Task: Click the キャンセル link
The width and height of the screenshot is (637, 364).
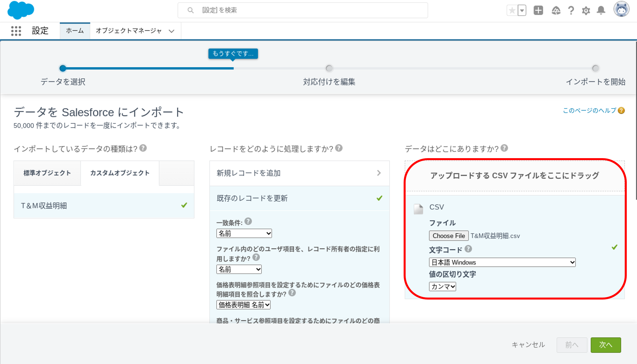Action: pos(528,345)
